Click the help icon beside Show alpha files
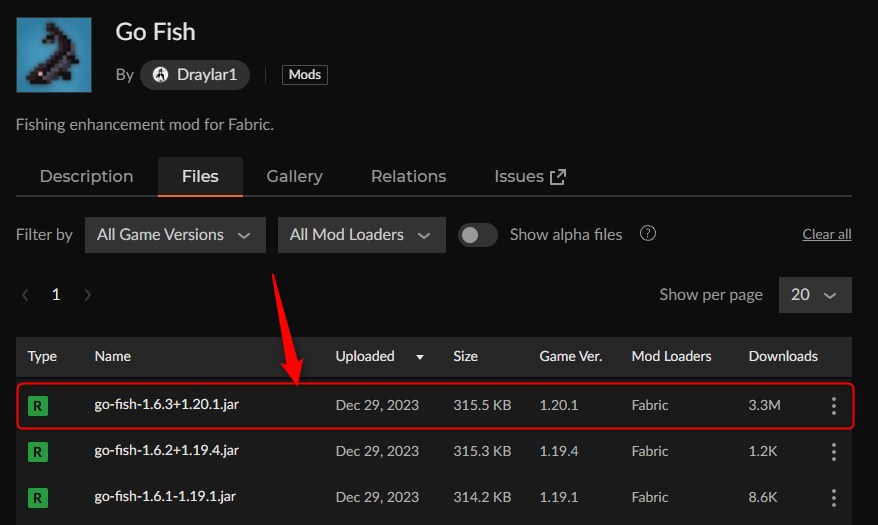 [648, 234]
